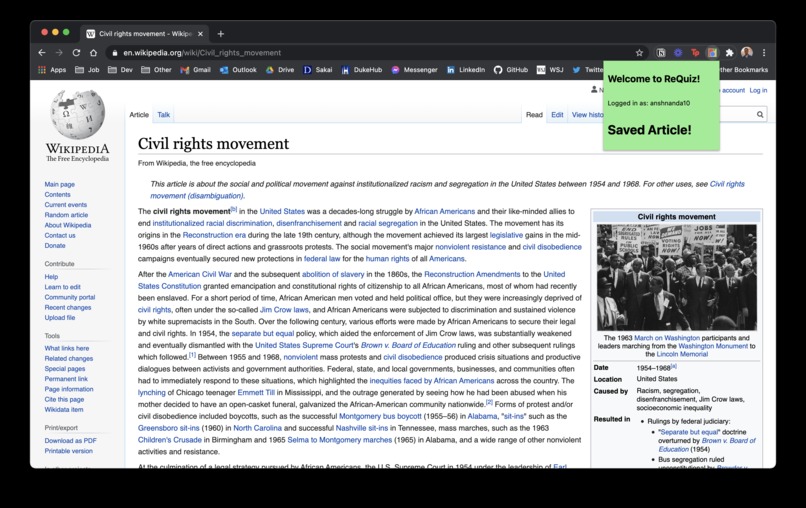The width and height of the screenshot is (806, 508).
Task: Open Greensboro sit-ins link
Action: click(x=169, y=428)
